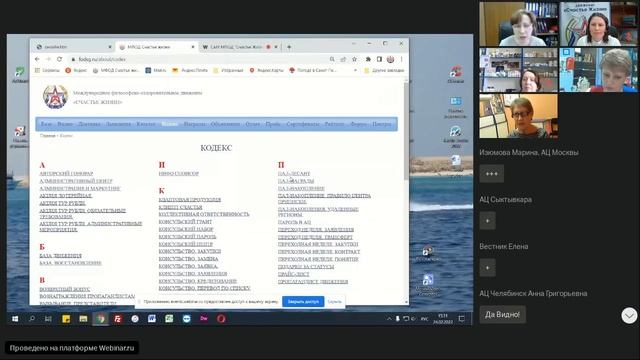Bookmark the page with the star icon

pos(354,59)
